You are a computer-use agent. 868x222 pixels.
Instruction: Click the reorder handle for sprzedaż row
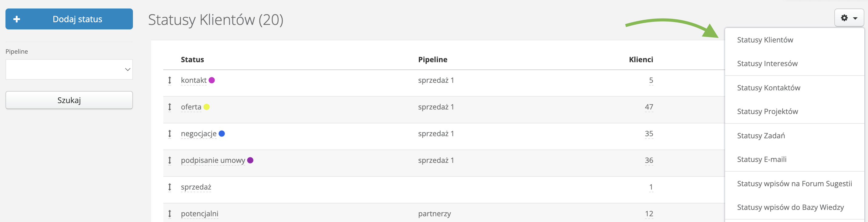pos(169,187)
